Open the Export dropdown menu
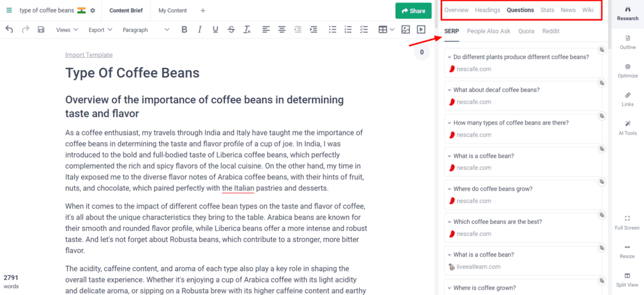 coord(100,30)
